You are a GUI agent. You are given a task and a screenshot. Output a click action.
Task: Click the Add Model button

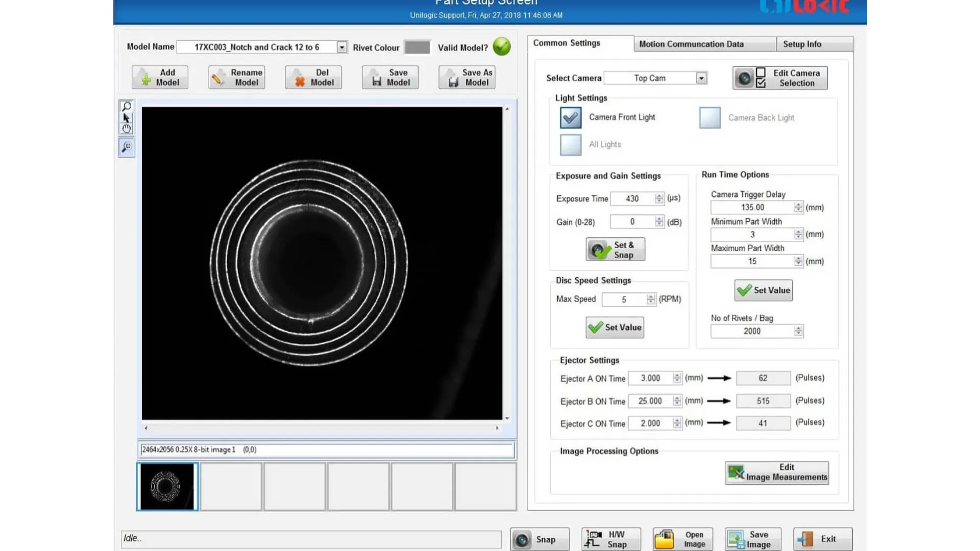pos(160,78)
